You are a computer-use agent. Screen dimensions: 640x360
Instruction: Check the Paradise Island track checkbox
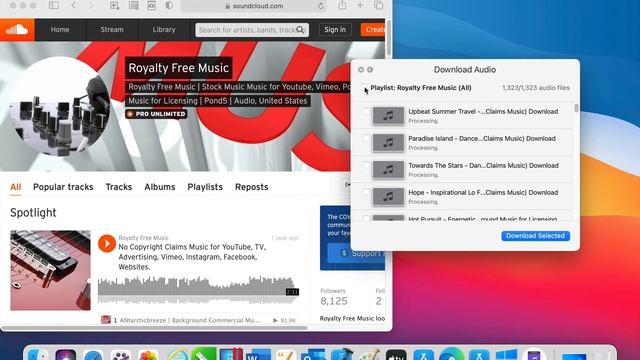point(366,138)
